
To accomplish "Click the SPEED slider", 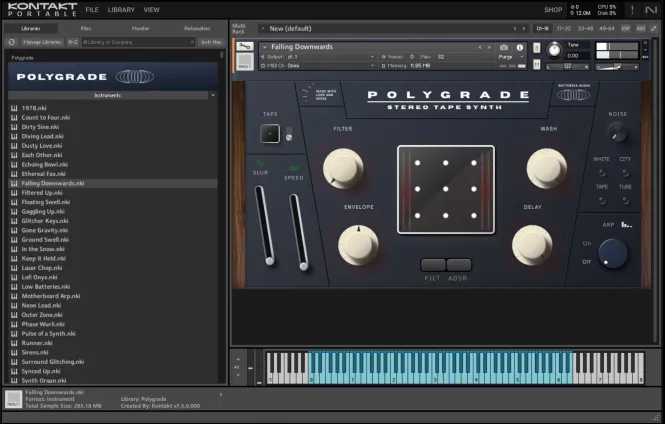I will tap(299, 232).
